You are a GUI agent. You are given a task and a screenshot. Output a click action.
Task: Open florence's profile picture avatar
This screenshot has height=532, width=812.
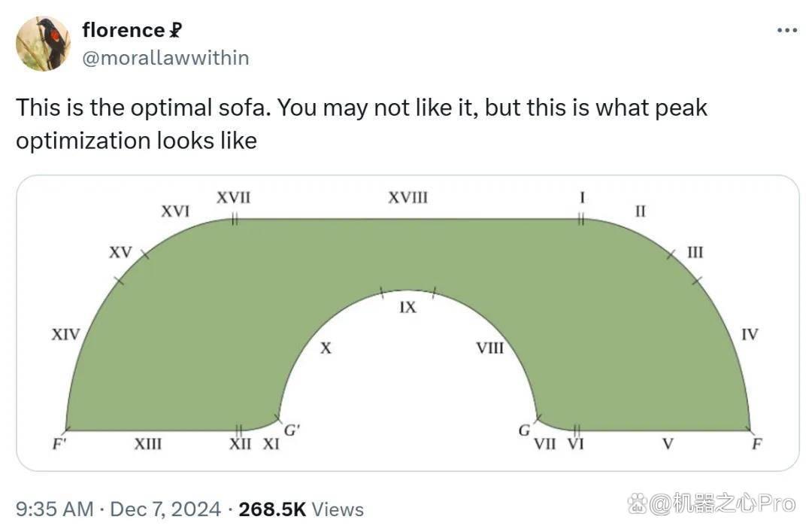coord(43,44)
